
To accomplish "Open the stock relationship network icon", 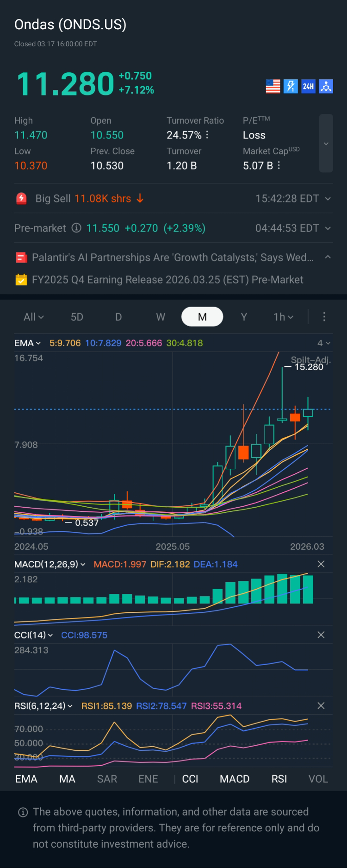I will coord(326,86).
